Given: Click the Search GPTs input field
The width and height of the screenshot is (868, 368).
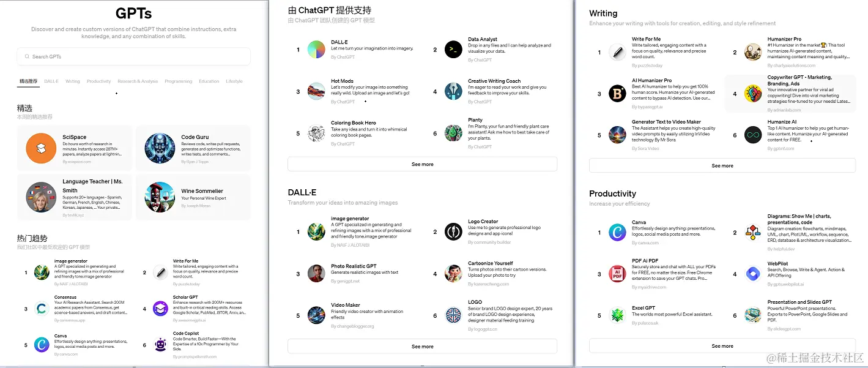Looking at the screenshot, I should pos(133,56).
